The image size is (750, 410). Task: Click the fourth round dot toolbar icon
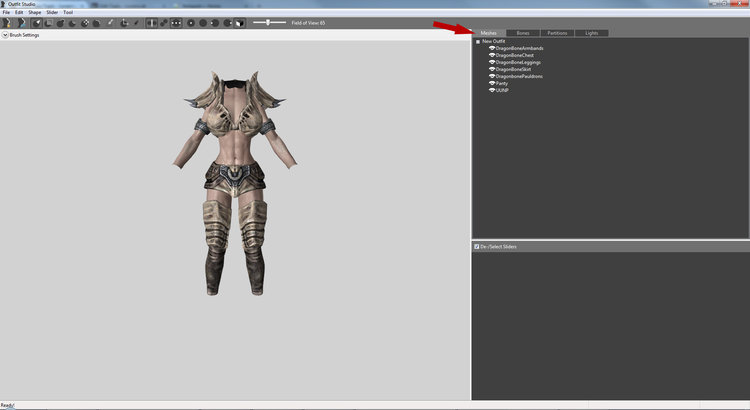[227, 23]
